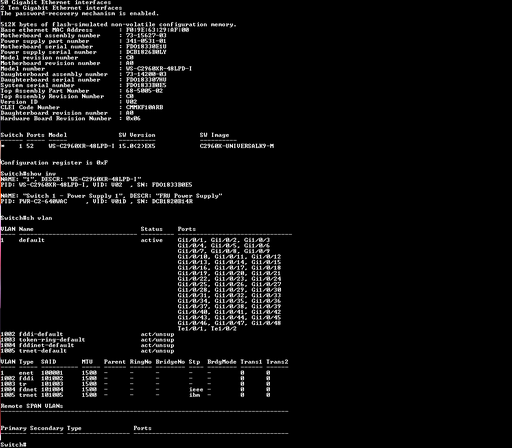Click the active status of VLAN 1
The image size is (512, 448).
[x=152, y=240]
